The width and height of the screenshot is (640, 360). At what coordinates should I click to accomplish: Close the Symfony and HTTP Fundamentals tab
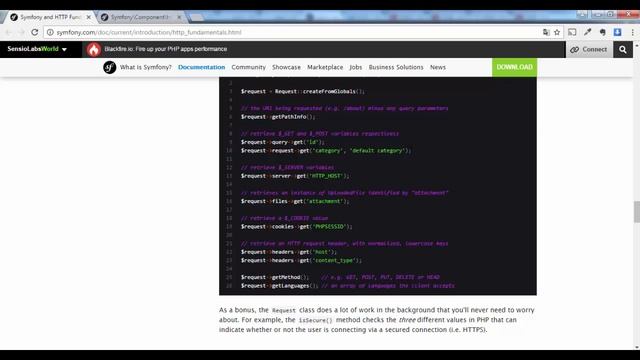click(x=89, y=17)
